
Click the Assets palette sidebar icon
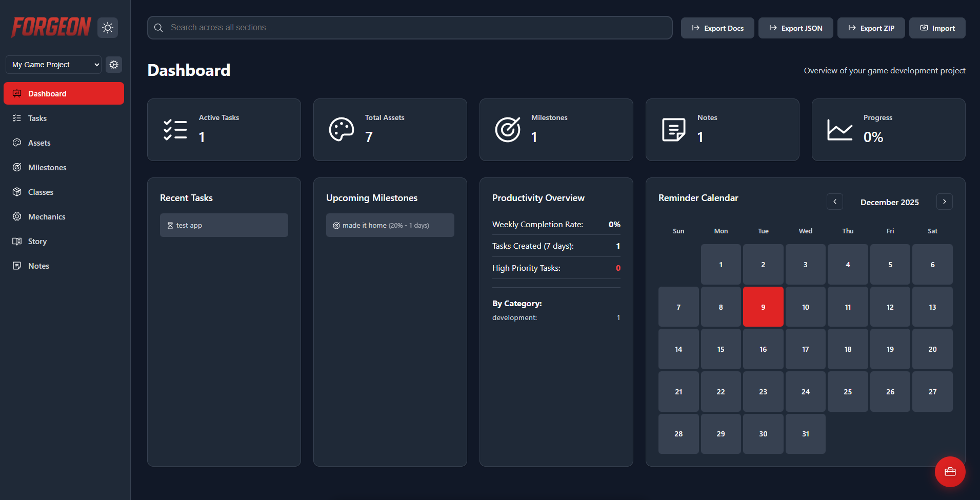coord(17,143)
